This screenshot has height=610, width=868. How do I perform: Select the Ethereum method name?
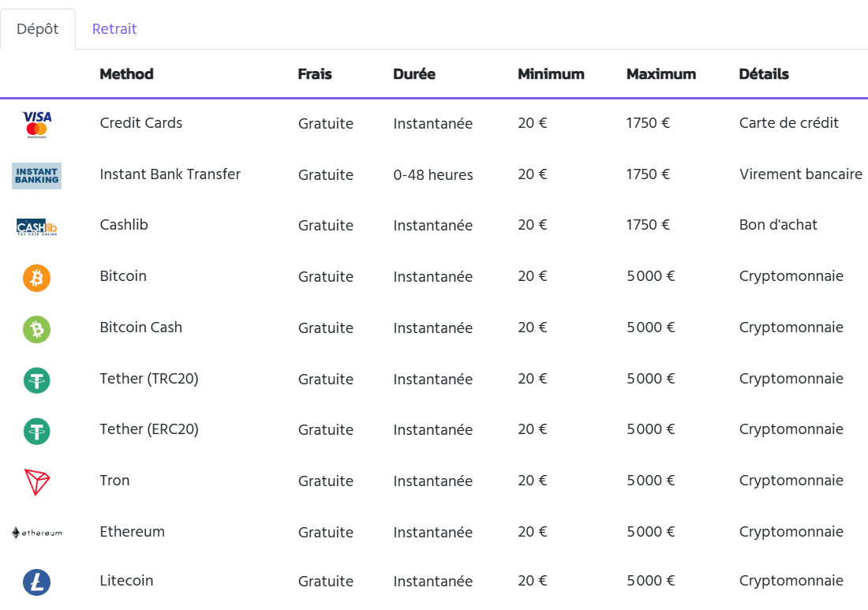click(x=132, y=532)
